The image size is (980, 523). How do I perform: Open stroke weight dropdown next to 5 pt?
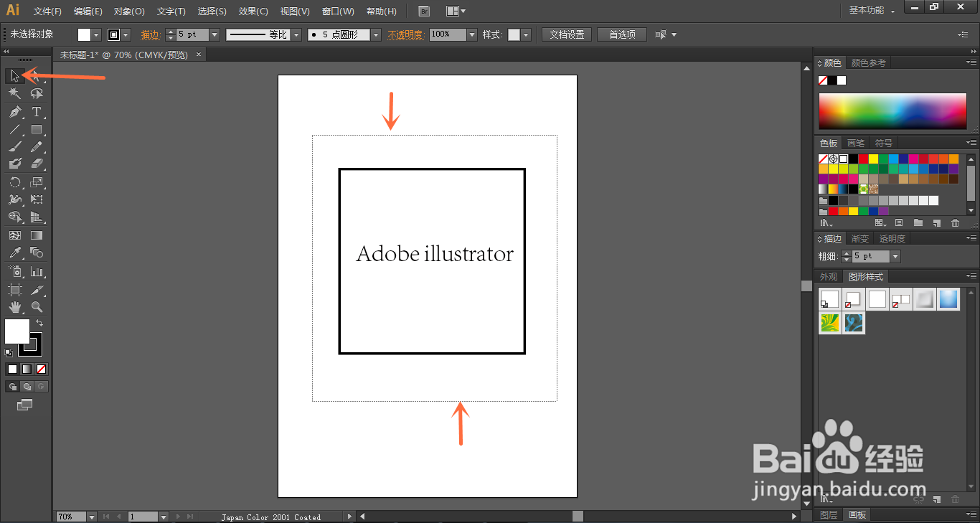(213, 34)
